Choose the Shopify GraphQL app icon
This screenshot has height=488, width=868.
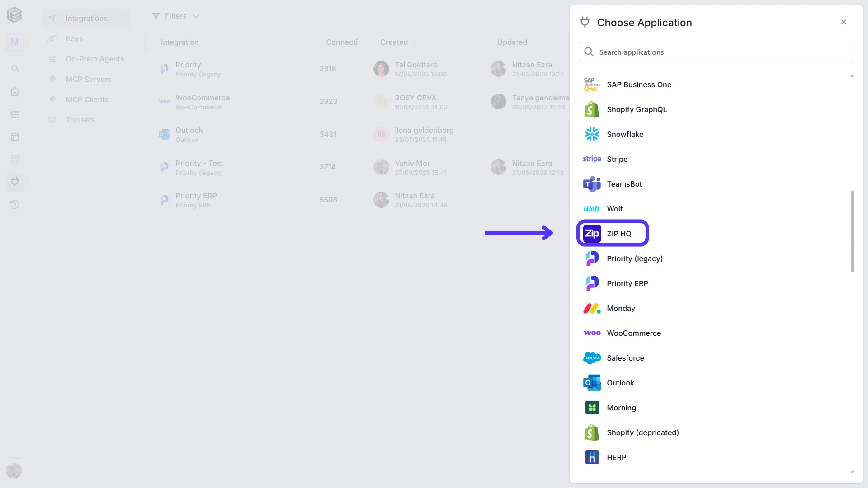pos(592,109)
